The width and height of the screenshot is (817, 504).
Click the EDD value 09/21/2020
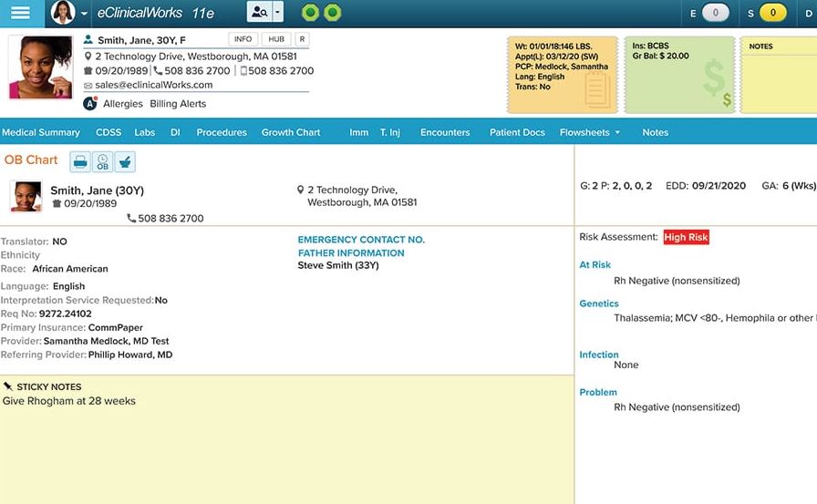click(719, 186)
